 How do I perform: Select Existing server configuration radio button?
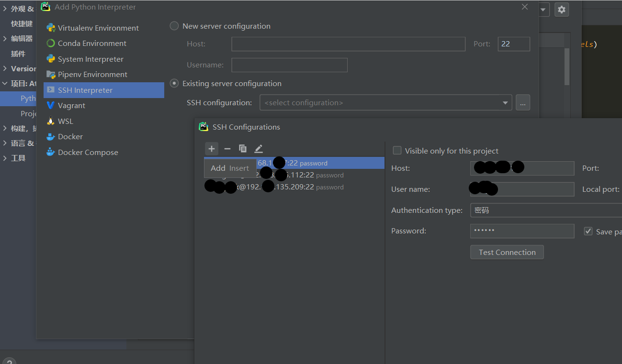point(174,83)
